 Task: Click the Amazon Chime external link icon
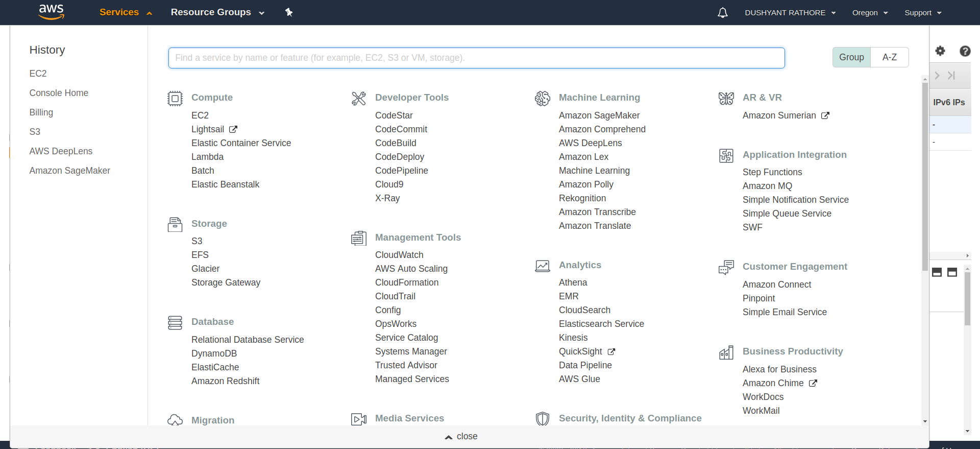[x=813, y=383]
